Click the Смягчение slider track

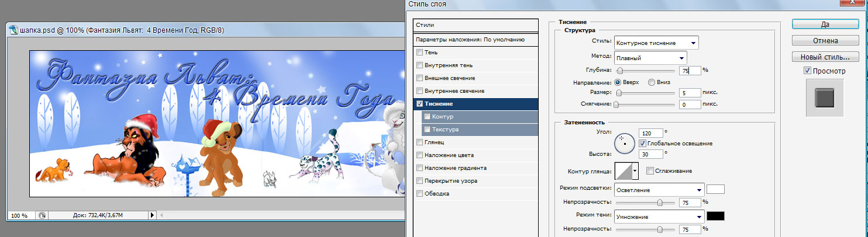point(645,104)
